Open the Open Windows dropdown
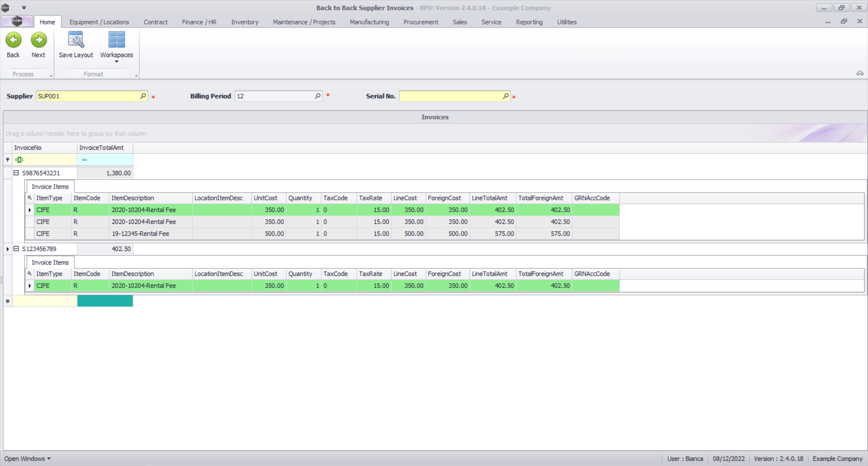The width and height of the screenshot is (868, 466). coord(27,458)
